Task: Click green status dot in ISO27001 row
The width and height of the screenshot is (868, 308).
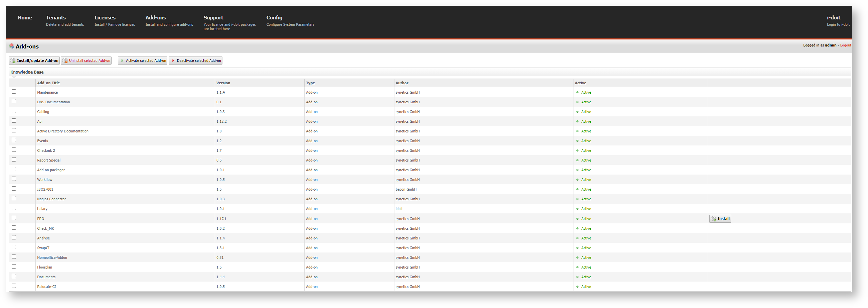Action: click(577, 190)
